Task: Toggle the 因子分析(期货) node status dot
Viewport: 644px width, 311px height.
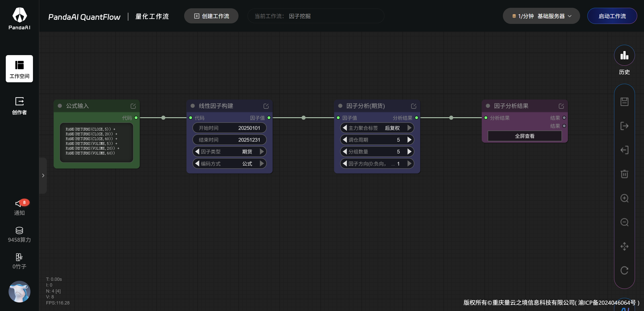Action: [340, 106]
